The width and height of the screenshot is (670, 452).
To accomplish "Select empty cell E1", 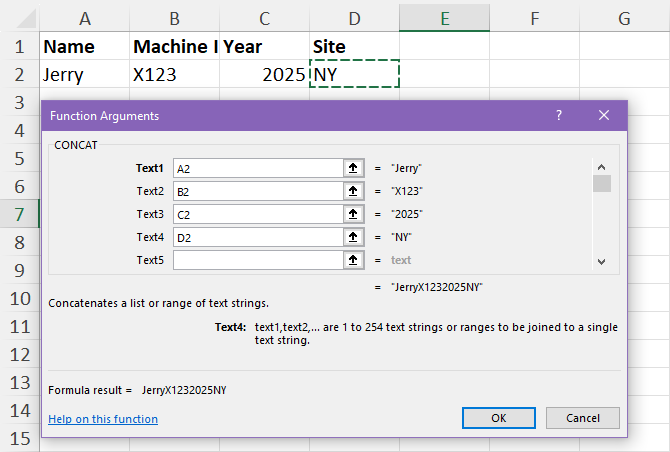I will point(444,46).
